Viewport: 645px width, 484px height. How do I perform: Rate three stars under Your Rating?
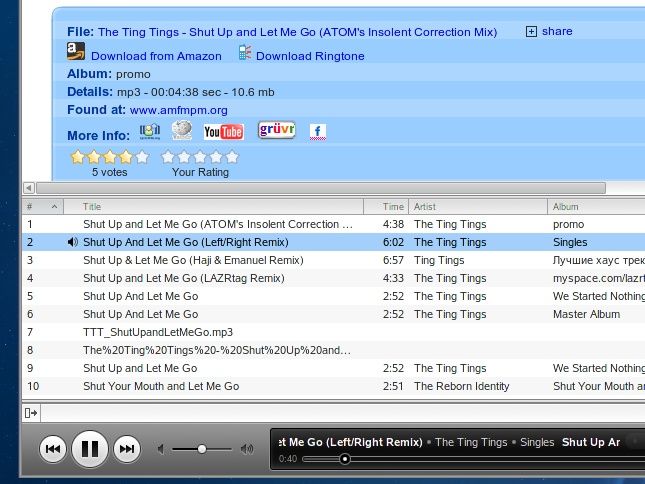200,157
